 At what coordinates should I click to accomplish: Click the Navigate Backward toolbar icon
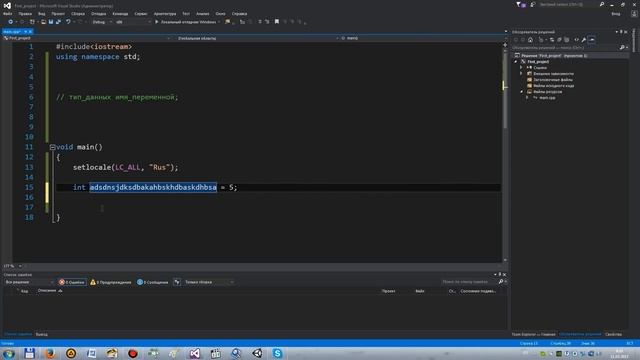click(11, 22)
